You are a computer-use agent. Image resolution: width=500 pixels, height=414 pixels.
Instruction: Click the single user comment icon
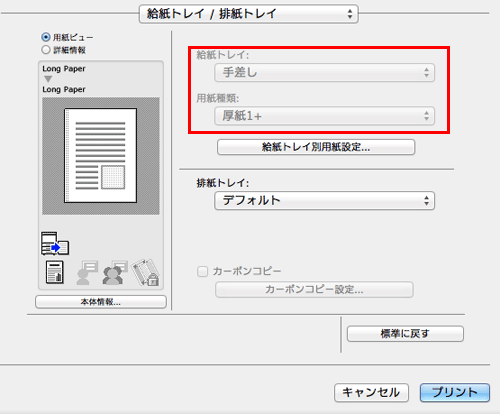click(86, 273)
